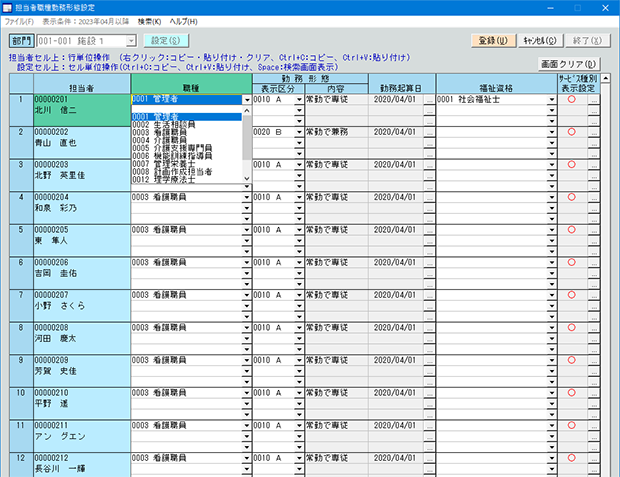
Task: Open the ファイル(F) menu
Action: click(19, 21)
